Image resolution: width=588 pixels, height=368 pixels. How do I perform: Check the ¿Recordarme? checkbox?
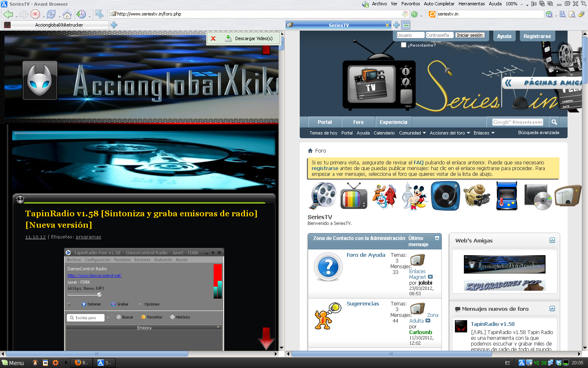403,45
